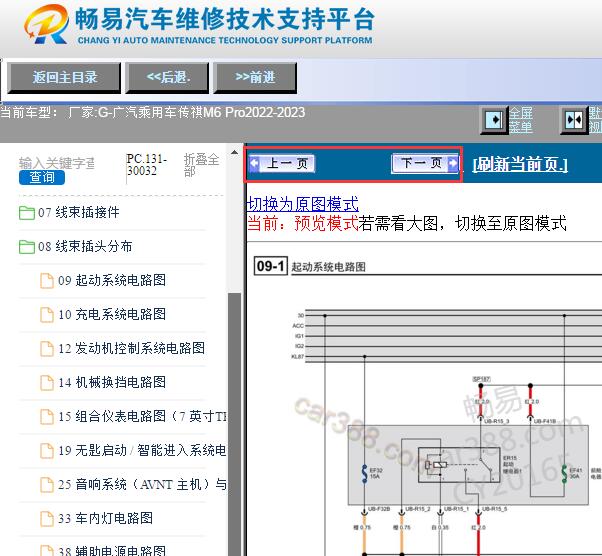Click page icon beside 33 车内灯电路图
Screen dimensions: 602x556
pyautogui.click(x=47, y=519)
